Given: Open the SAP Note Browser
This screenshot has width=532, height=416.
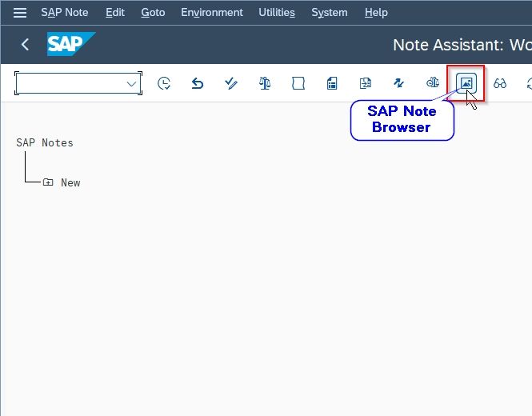Looking at the screenshot, I should coord(466,83).
